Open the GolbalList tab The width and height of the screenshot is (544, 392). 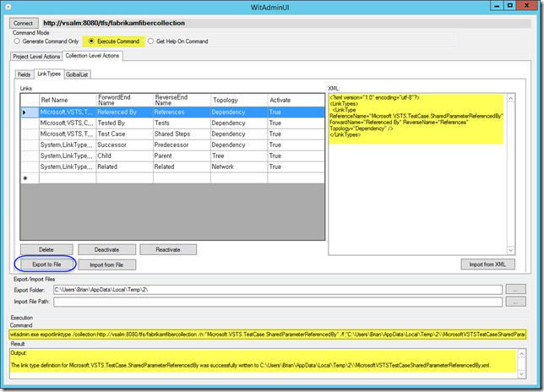pos(77,74)
